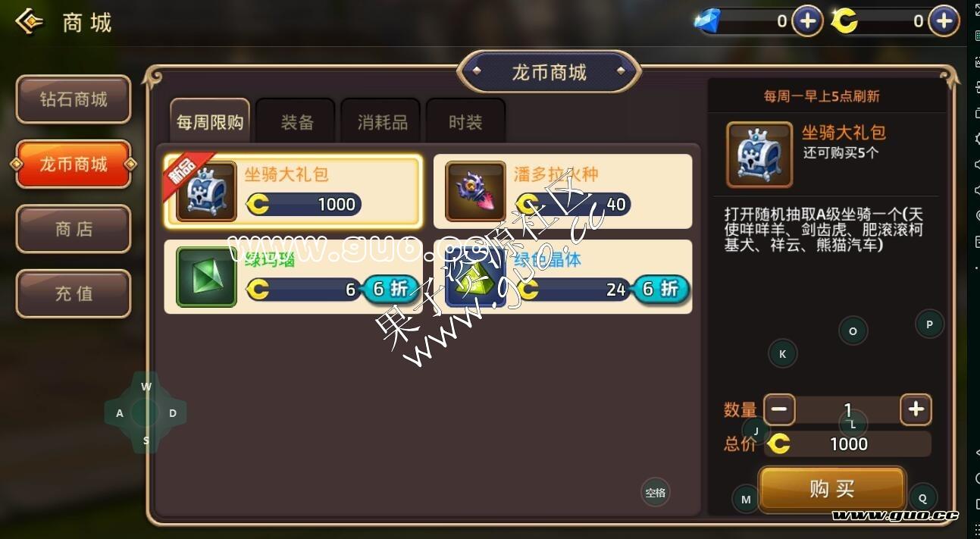
Task: Increase quantity with the plus button
Action: point(916,409)
